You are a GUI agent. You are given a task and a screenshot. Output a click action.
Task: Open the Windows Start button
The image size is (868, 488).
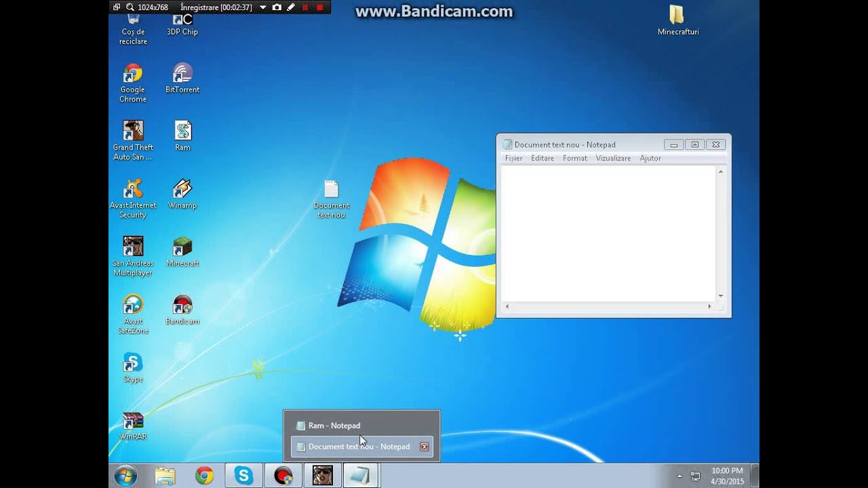(126, 476)
